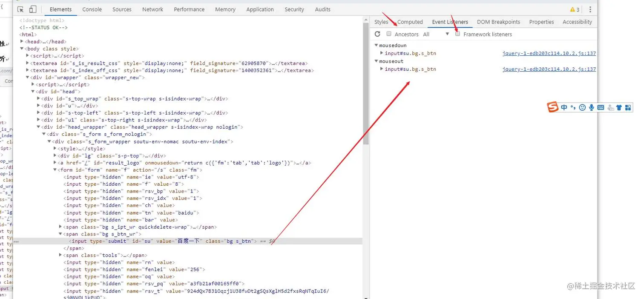The height and width of the screenshot is (299, 644).
Task: Expand input#su.bg.s_btn under mousedown
Action: tap(382, 53)
